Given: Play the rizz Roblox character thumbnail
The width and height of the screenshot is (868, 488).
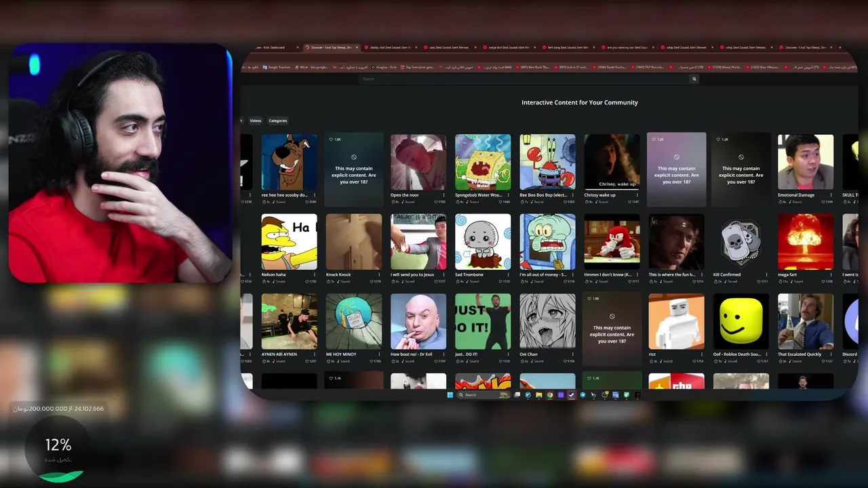Looking at the screenshot, I should tap(676, 321).
